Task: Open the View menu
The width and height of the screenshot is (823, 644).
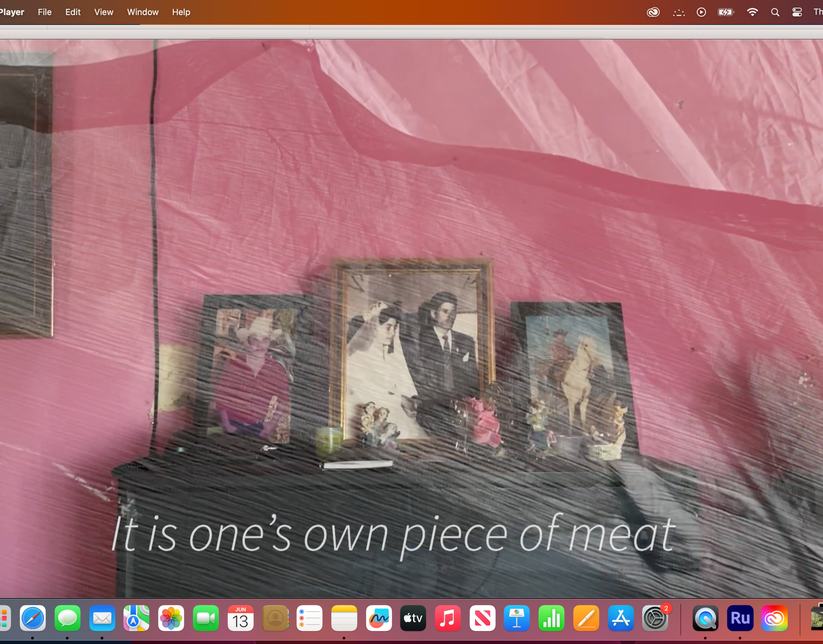Action: 104,12
